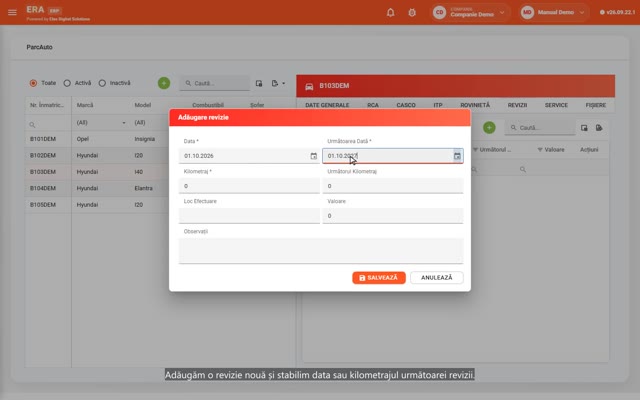Select the B101DEM row
The height and width of the screenshot is (400, 640).
click(98, 139)
